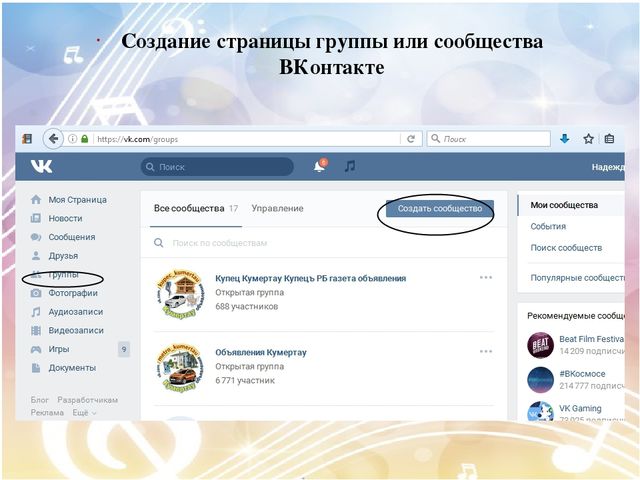The width and height of the screenshot is (640, 480).
Task: Click the film icon beside Видеозаписи
Action: point(36,331)
